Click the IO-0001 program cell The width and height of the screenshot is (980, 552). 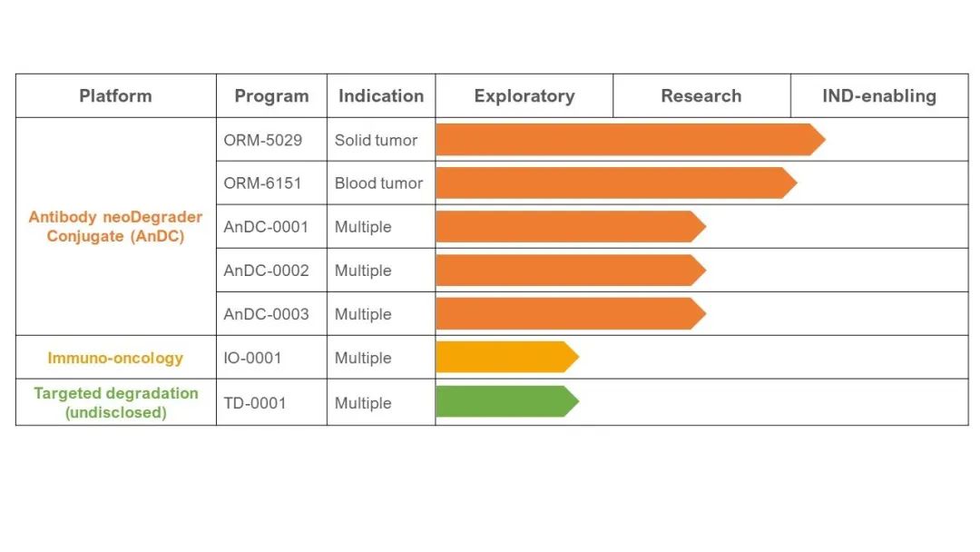tap(271, 358)
